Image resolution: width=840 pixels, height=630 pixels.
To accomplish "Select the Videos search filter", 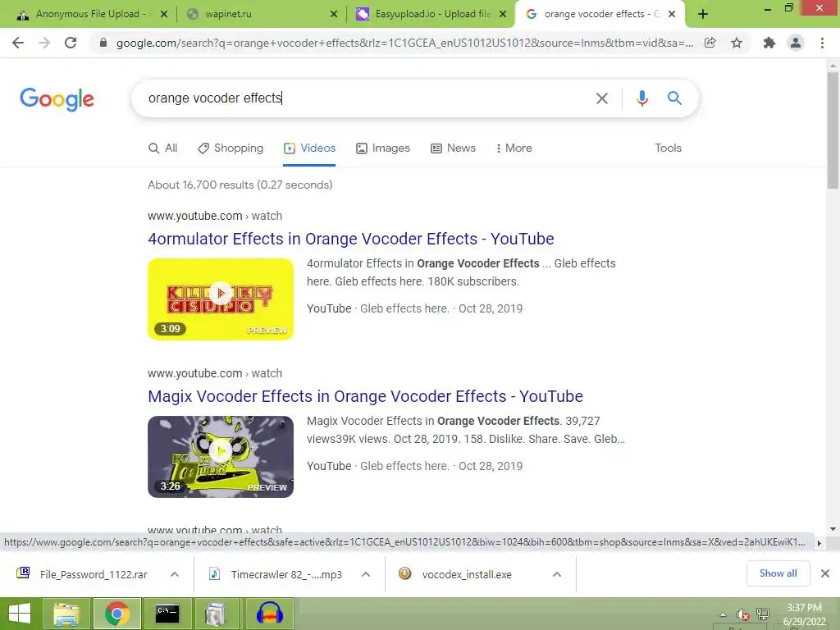I will [309, 148].
